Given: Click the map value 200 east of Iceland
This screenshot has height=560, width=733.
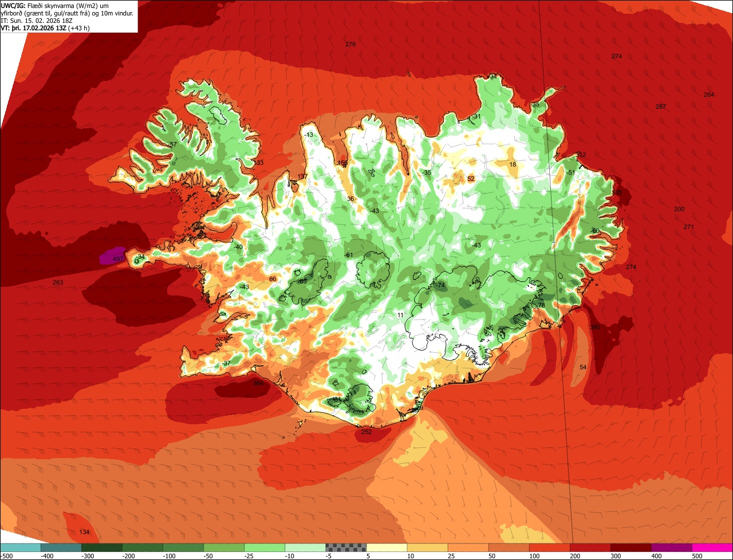Looking at the screenshot, I should (679, 209).
